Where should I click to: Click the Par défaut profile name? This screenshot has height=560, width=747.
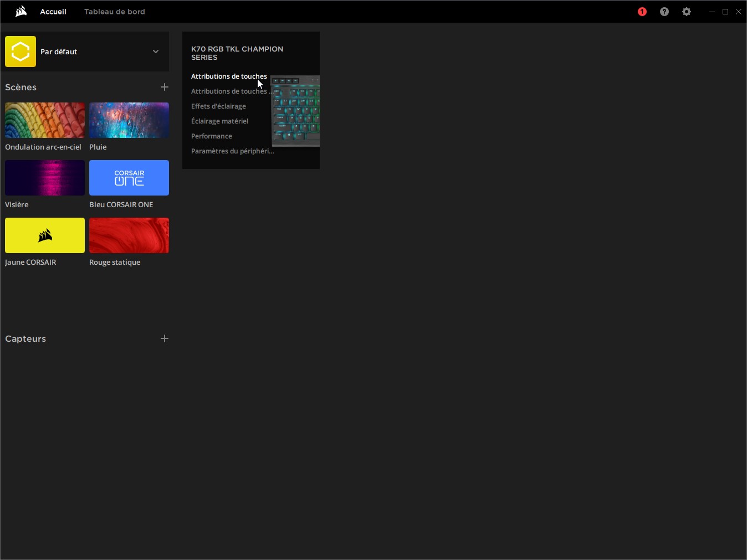59,52
